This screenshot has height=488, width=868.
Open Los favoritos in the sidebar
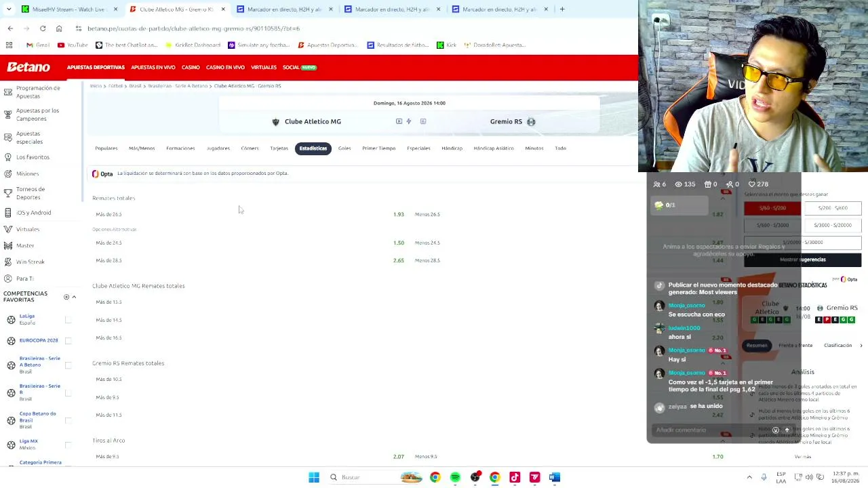[33, 157]
